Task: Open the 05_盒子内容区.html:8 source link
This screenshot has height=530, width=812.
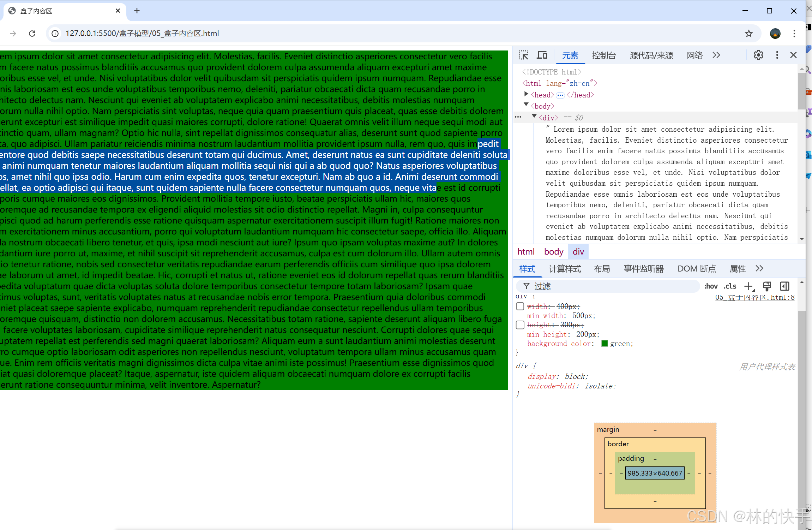Action: coord(754,298)
